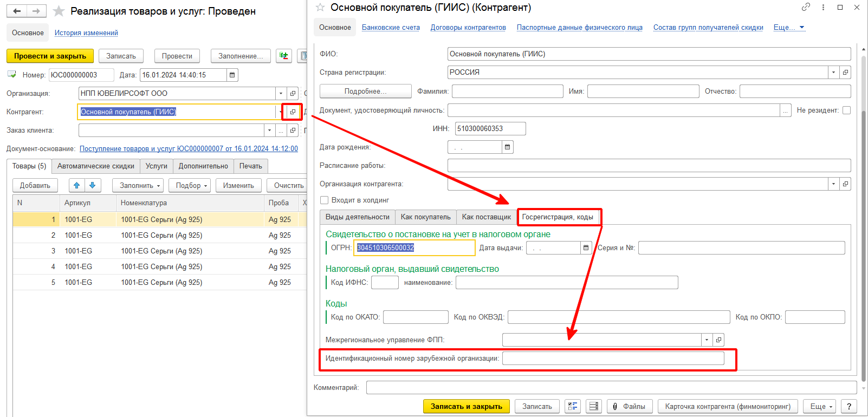868x417 pixels.
Task: Expand the Заказ клиента dropdown
Action: pyautogui.click(x=269, y=130)
